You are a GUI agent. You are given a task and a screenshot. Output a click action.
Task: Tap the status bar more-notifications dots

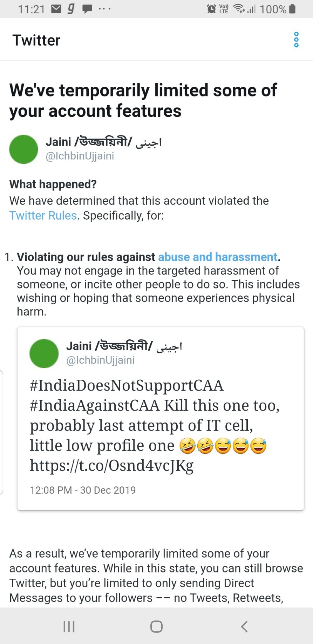[104, 9]
